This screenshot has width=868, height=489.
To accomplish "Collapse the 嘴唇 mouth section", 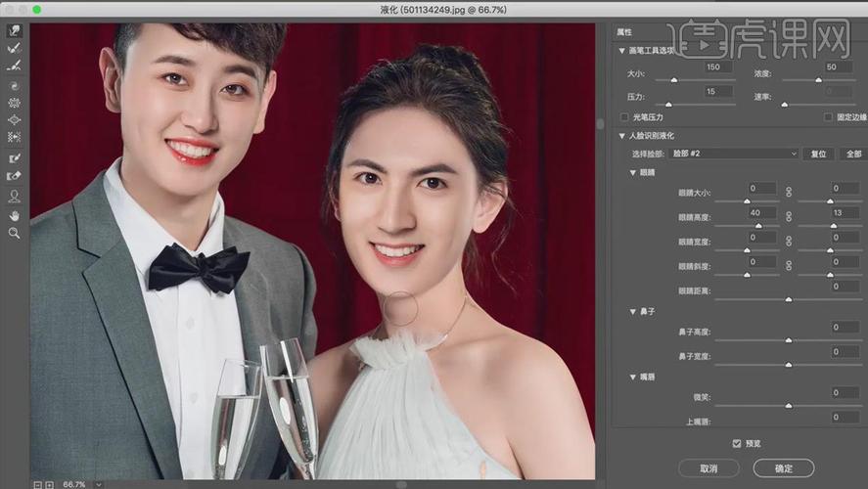I will pyautogui.click(x=633, y=378).
